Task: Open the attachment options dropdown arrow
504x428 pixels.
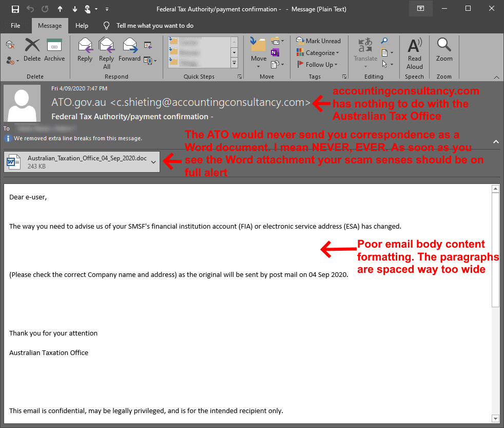Action: click(x=153, y=162)
